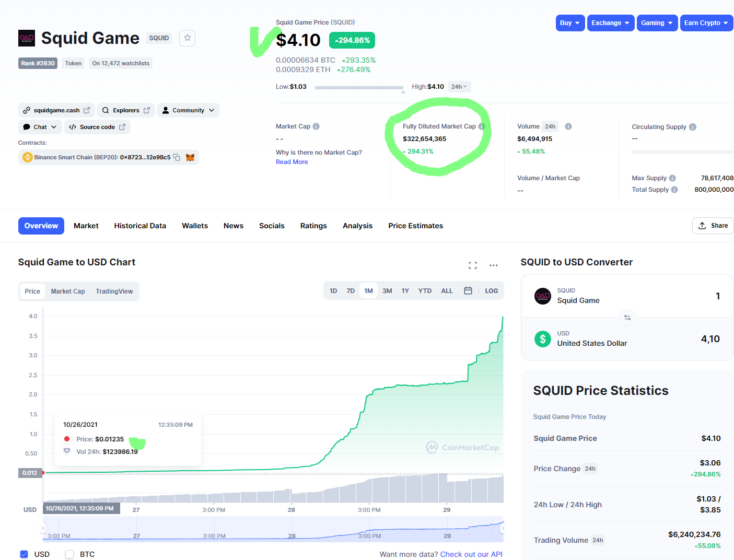The image size is (734, 560).
Task: Open the Socials tab
Action: point(272,226)
